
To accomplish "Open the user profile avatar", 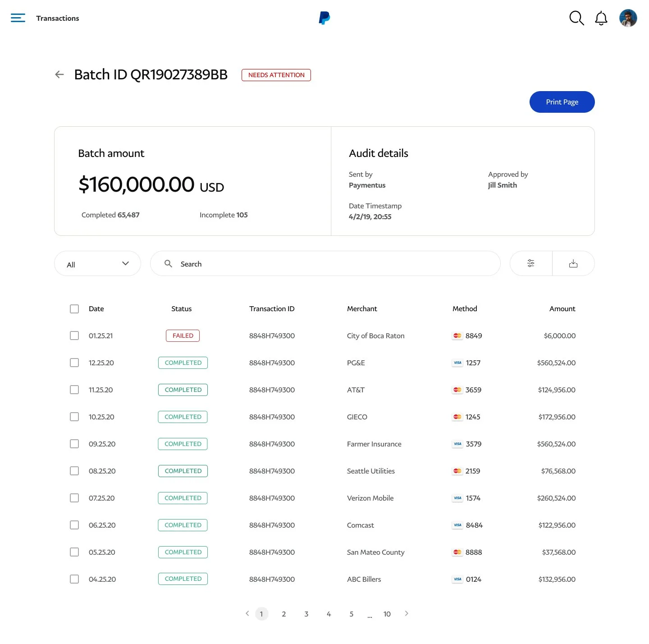I will 628,18.
